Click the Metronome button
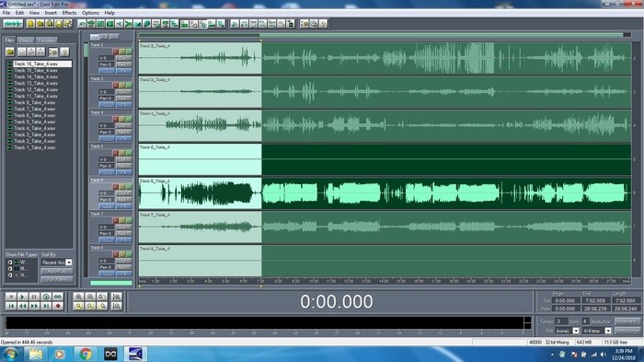This screenshot has height=362, width=644. [x=627, y=331]
